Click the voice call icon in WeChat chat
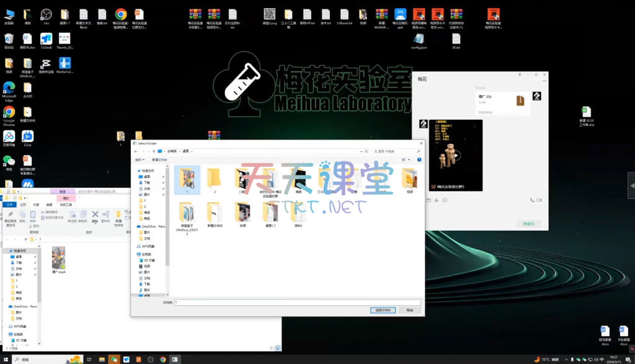Screen dimensions: 635x364 pyautogui.click(x=532, y=200)
